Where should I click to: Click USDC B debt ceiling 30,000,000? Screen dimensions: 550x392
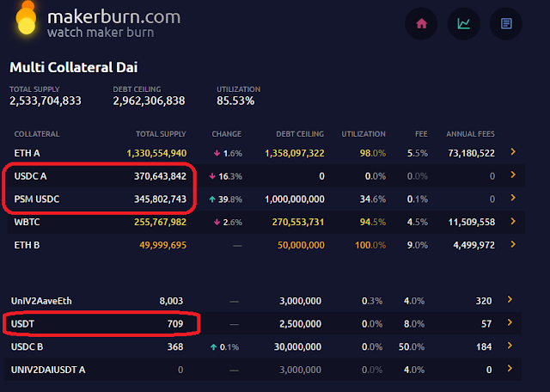tap(298, 347)
